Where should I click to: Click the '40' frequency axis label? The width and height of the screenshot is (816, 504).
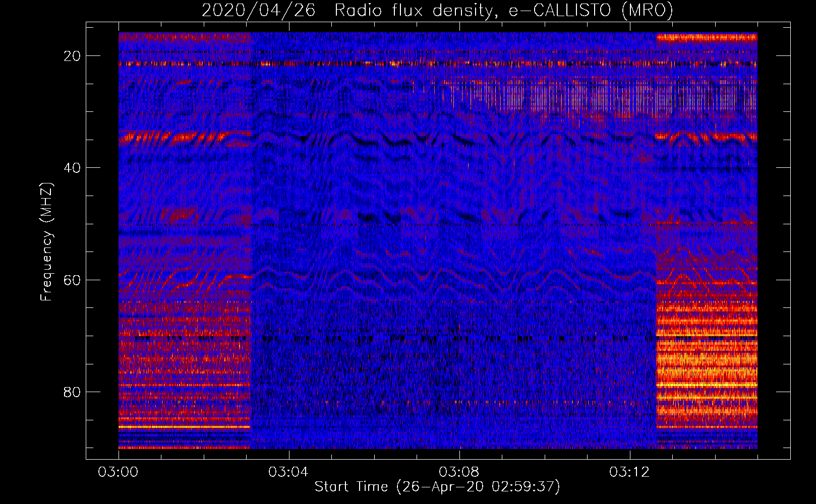click(72, 168)
